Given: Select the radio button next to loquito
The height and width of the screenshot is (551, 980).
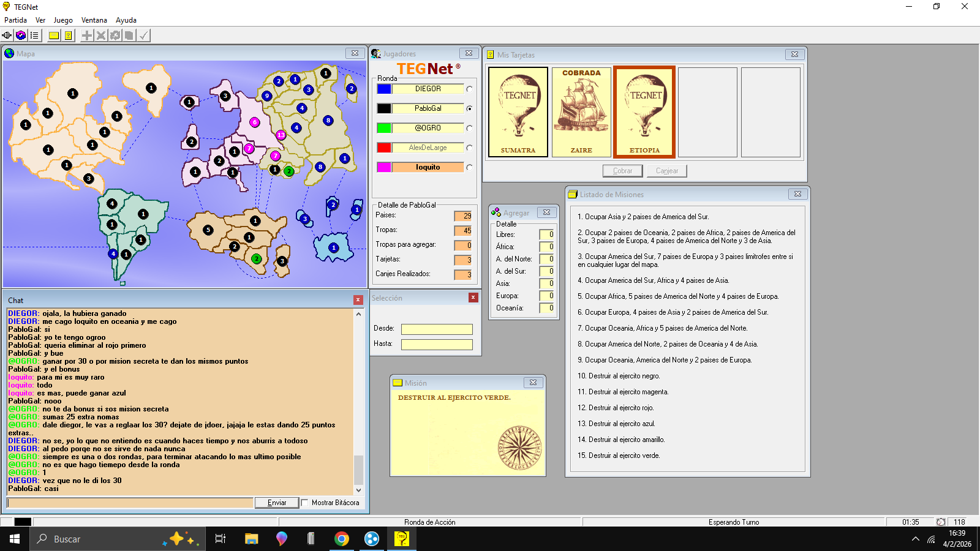Looking at the screenshot, I should pos(469,167).
